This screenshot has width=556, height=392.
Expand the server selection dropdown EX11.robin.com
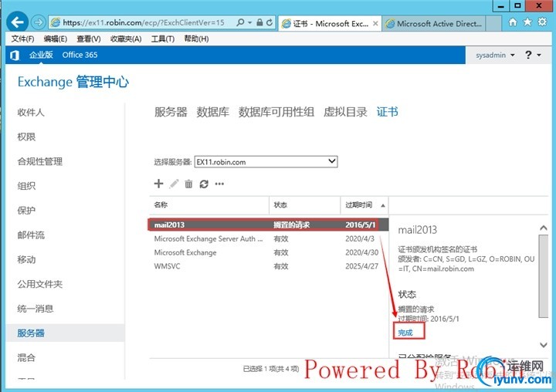266,161
